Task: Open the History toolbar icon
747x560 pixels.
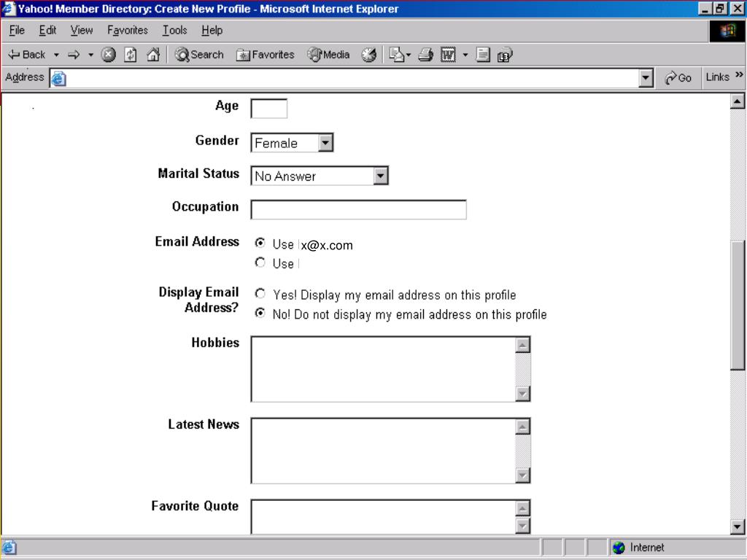Action: pos(368,55)
